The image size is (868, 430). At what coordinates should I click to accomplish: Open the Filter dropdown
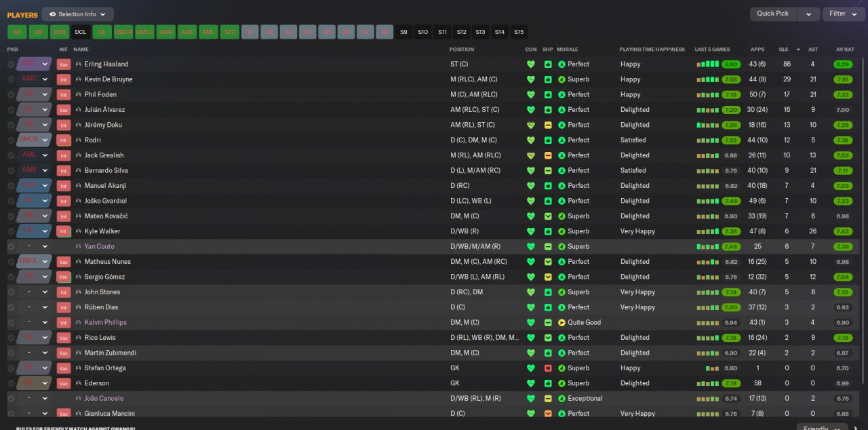[844, 14]
